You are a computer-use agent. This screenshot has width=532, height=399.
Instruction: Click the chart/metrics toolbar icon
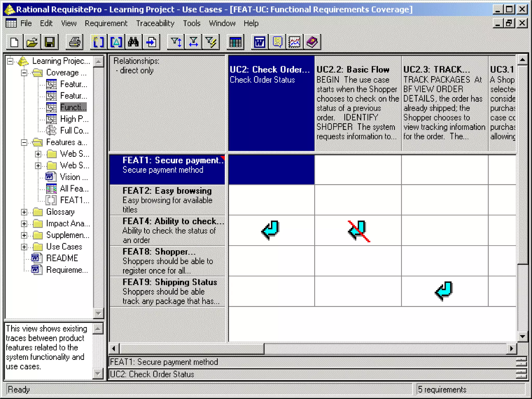(x=295, y=42)
